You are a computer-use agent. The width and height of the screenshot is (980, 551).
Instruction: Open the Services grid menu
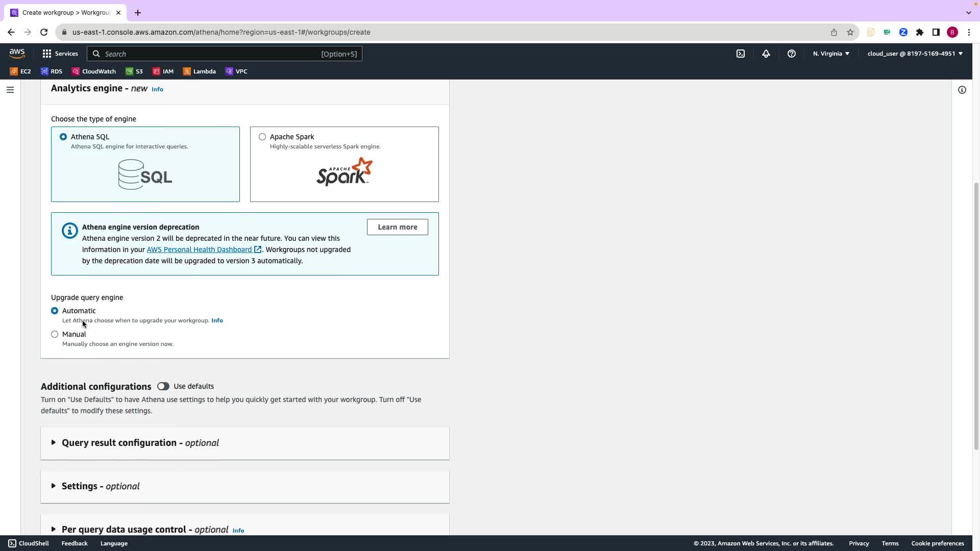(60, 54)
